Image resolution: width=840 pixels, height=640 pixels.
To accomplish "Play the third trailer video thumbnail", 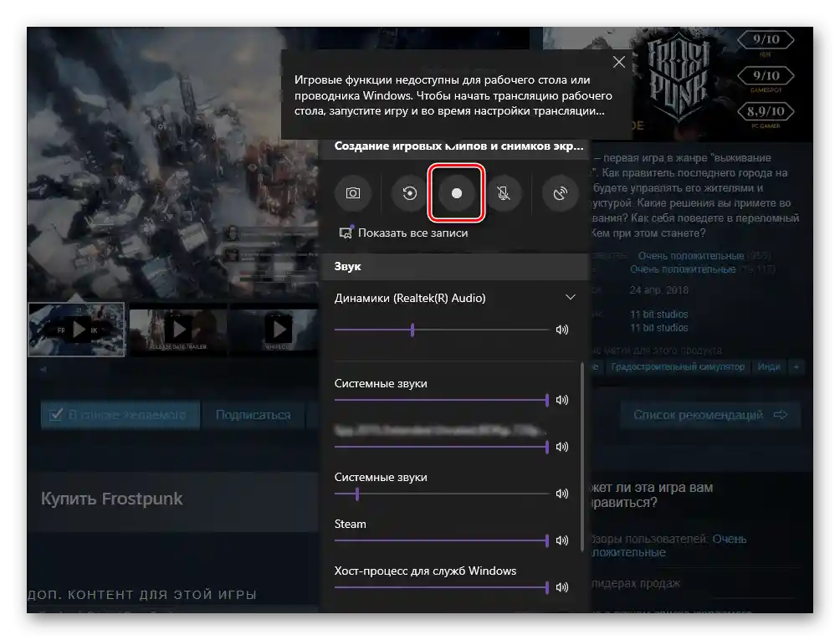I will 279,330.
